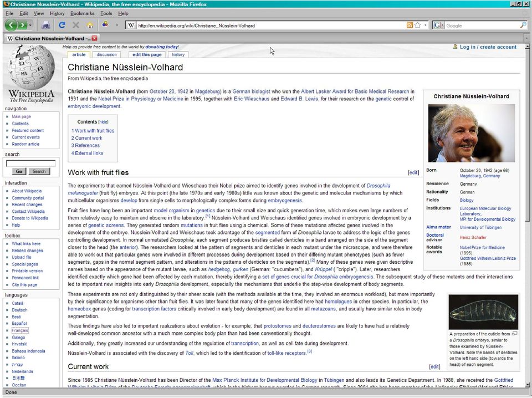
Task: Click the Search button in sidebar
Action: (x=39, y=171)
